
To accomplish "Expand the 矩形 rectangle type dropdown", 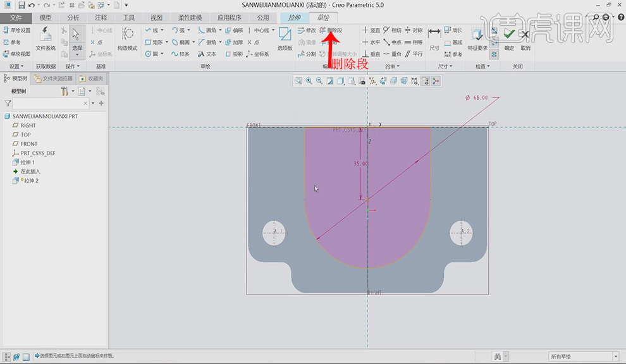I will [168, 42].
